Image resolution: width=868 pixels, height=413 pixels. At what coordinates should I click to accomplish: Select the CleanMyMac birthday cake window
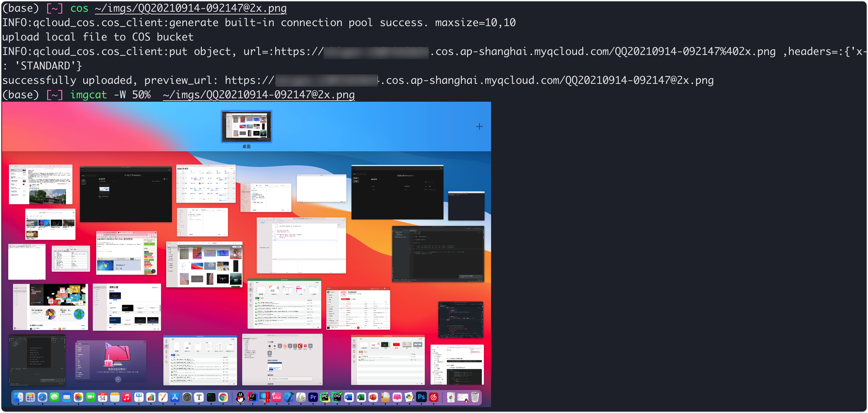coord(111,361)
